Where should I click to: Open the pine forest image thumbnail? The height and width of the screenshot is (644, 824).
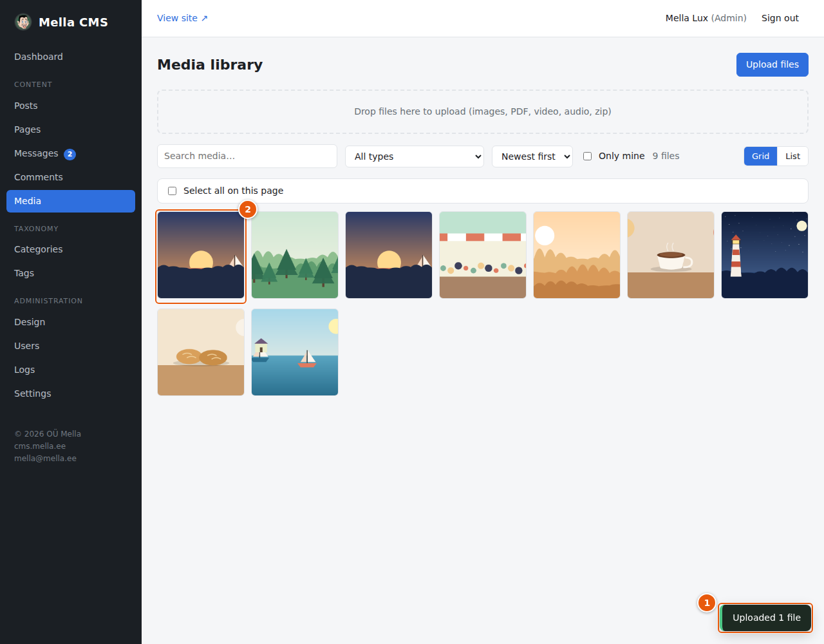pyautogui.click(x=295, y=255)
